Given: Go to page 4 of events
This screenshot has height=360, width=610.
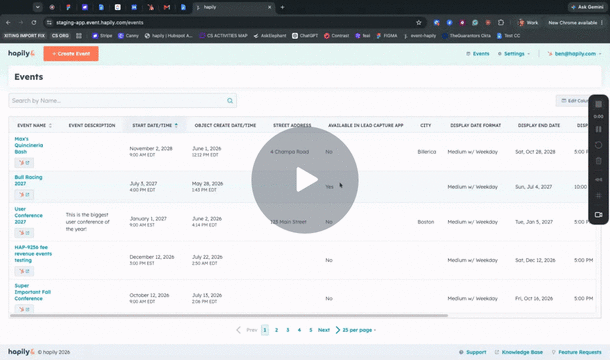Looking at the screenshot, I should (x=299, y=330).
